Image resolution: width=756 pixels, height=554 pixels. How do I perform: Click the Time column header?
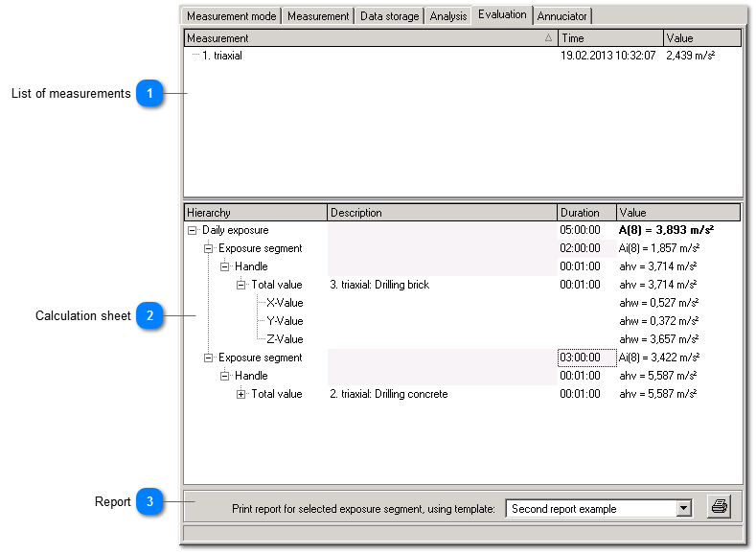(610, 38)
